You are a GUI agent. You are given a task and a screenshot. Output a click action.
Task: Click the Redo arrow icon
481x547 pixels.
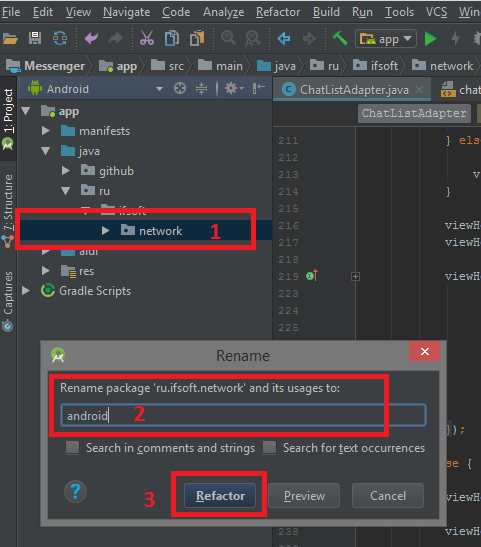116,38
